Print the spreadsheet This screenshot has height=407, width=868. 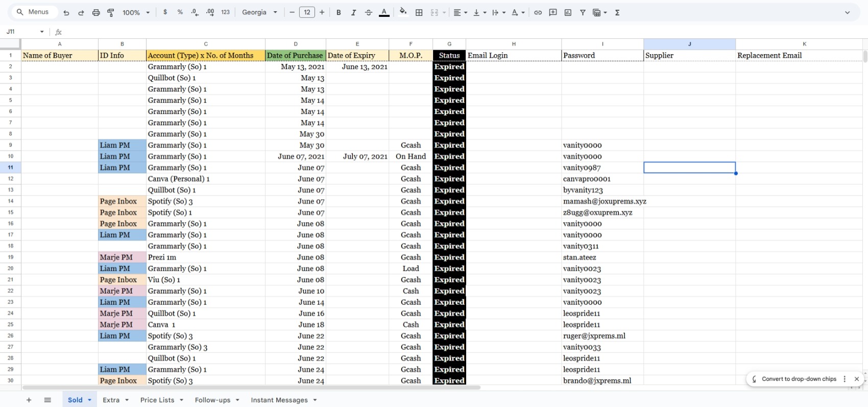[x=96, y=13]
